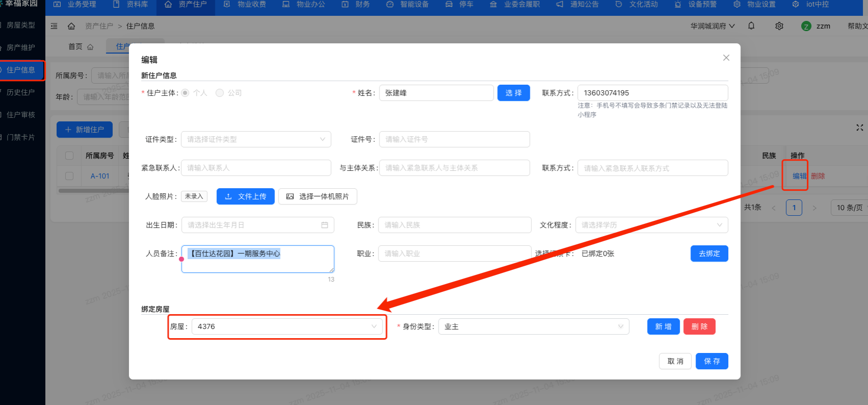
Task: Click the zzm user avatar
Action: click(x=806, y=26)
